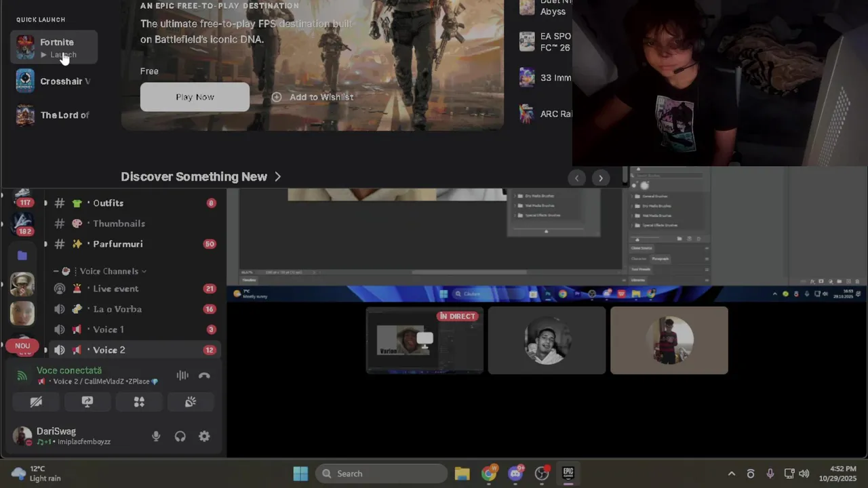The image size is (868, 488).
Task: Deafen audio with headphones icon
Action: tap(180, 436)
